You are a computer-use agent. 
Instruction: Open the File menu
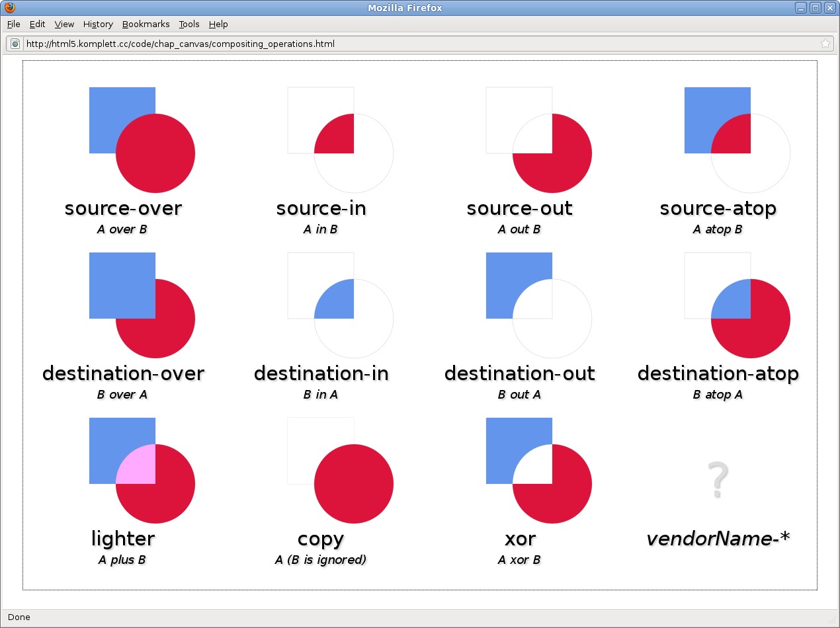13,24
